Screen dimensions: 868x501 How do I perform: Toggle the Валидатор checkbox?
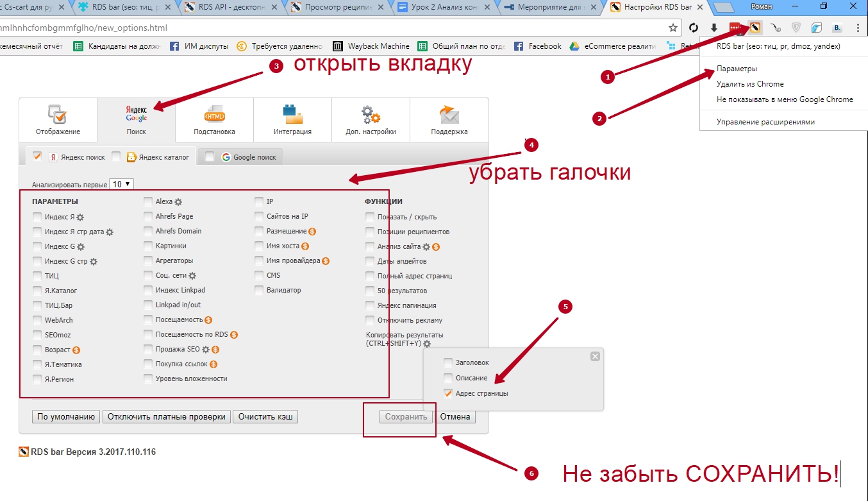(x=259, y=290)
